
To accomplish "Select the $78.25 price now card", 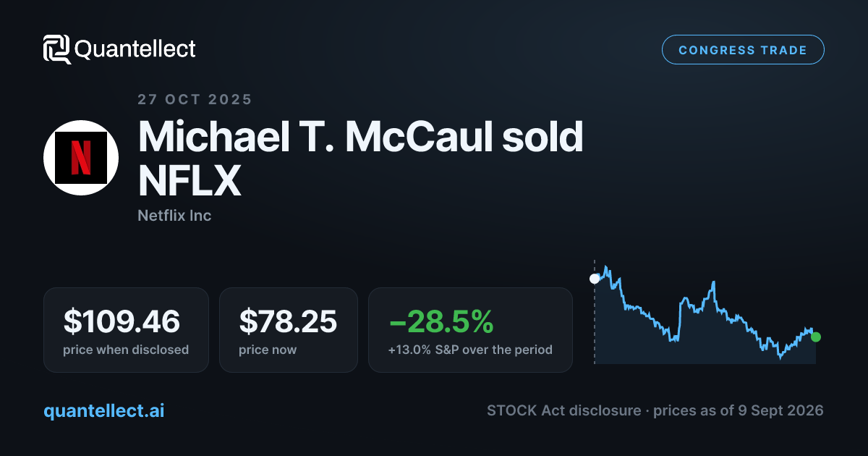I will pyautogui.click(x=289, y=330).
